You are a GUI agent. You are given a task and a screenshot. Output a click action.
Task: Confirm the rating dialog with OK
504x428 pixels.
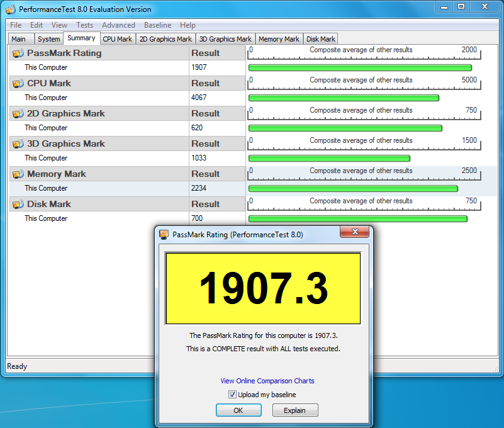(x=238, y=410)
